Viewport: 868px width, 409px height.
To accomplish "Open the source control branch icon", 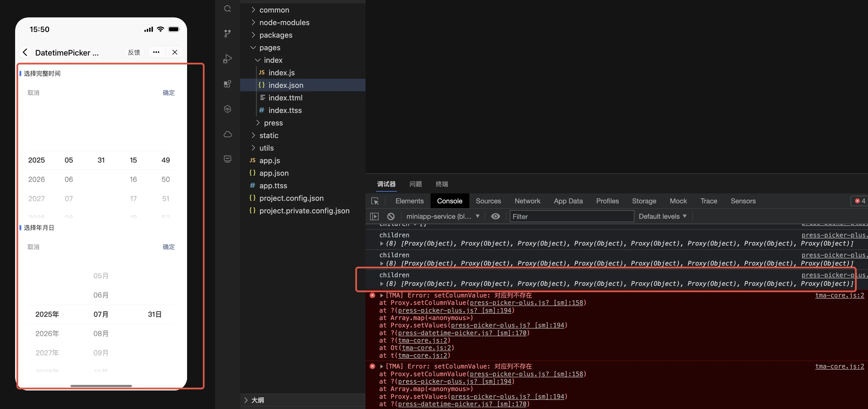I will [228, 33].
